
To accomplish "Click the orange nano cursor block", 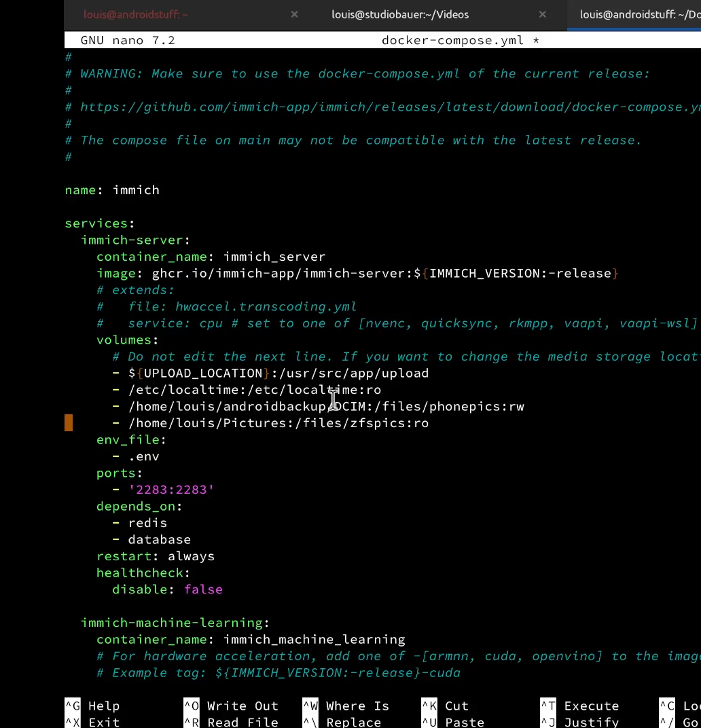I will (69, 423).
